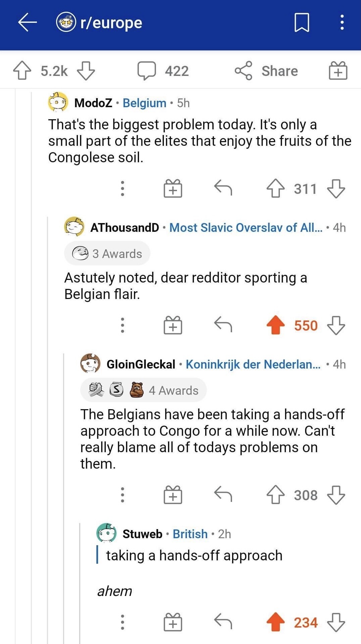Viewport: 361px width, 644px height.
Task: Downvote Stuweb's comment with 234 points
Action: [x=336, y=622]
